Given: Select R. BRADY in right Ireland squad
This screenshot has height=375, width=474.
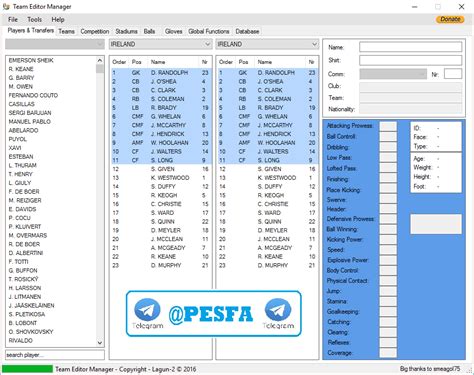Looking at the screenshot, I should coord(267,108).
